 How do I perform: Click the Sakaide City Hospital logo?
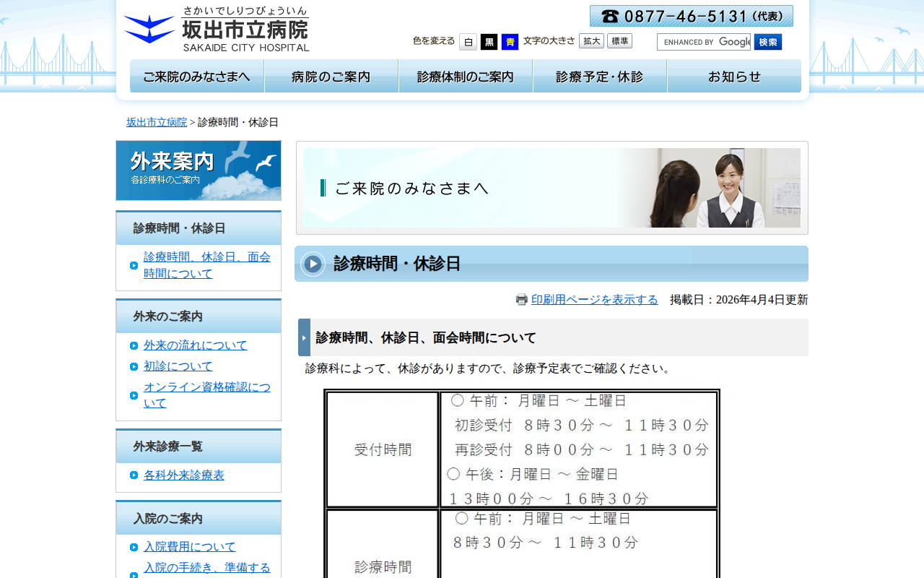217,29
